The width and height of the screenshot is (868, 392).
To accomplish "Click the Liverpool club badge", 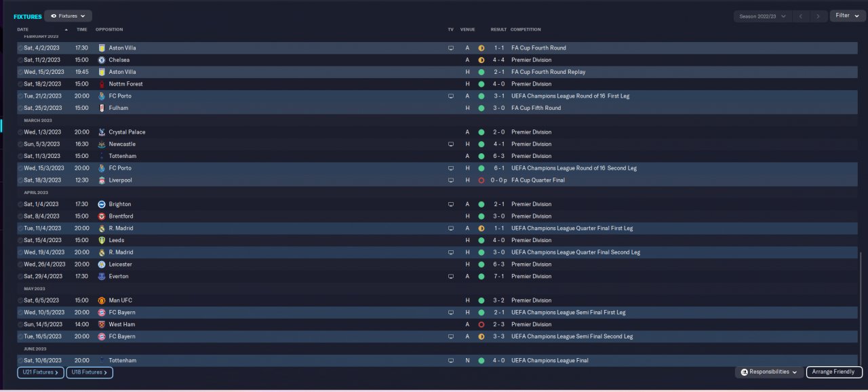I will pos(102,180).
